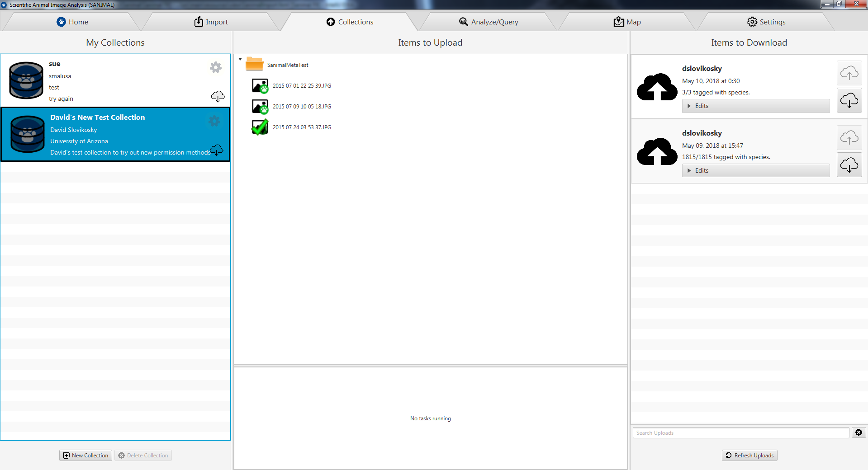The image size is (868, 470).
Task: Click the Delete Collection button
Action: point(143,456)
